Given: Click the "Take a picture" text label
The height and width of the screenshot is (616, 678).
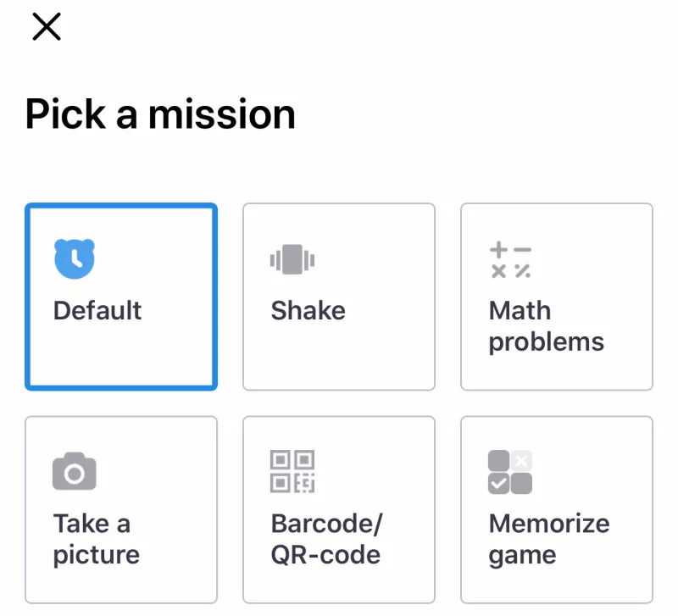Looking at the screenshot, I should tap(96, 539).
